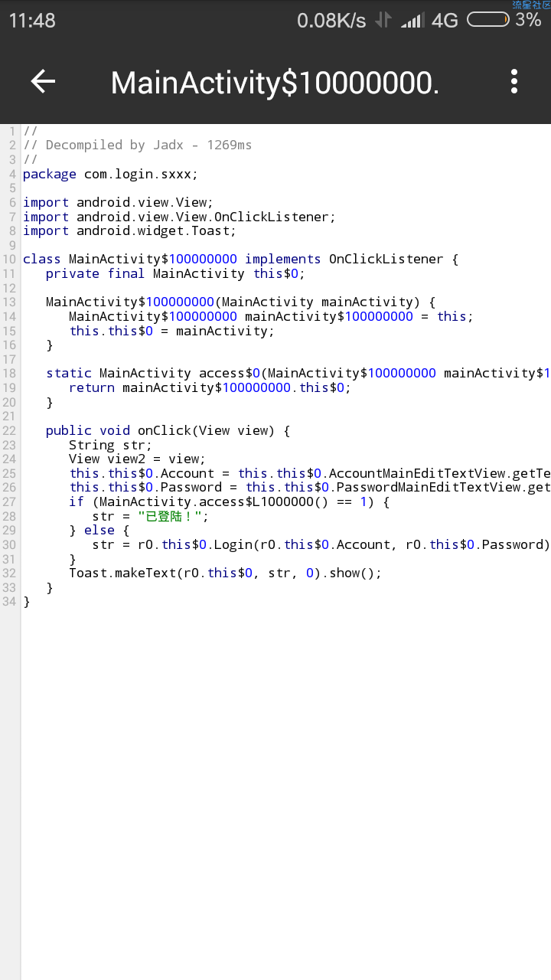Tap the 'Decompiled by Jadx - 1269ms' comment
Viewport: 551px width, 980px height.
coord(137,145)
